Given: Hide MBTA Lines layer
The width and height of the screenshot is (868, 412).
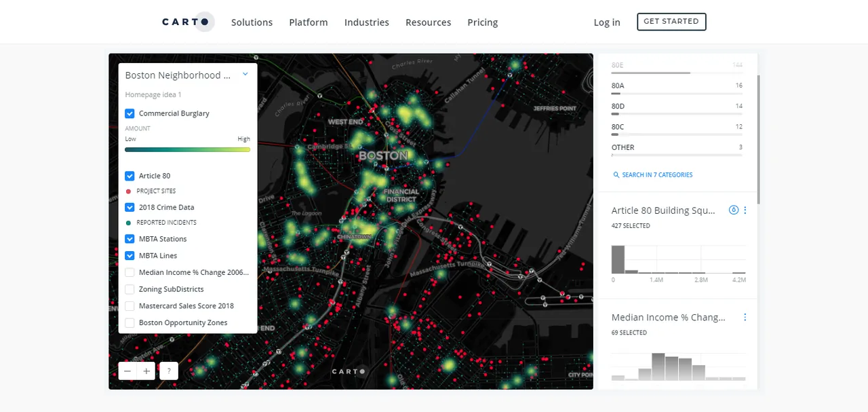Looking at the screenshot, I should click(130, 256).
